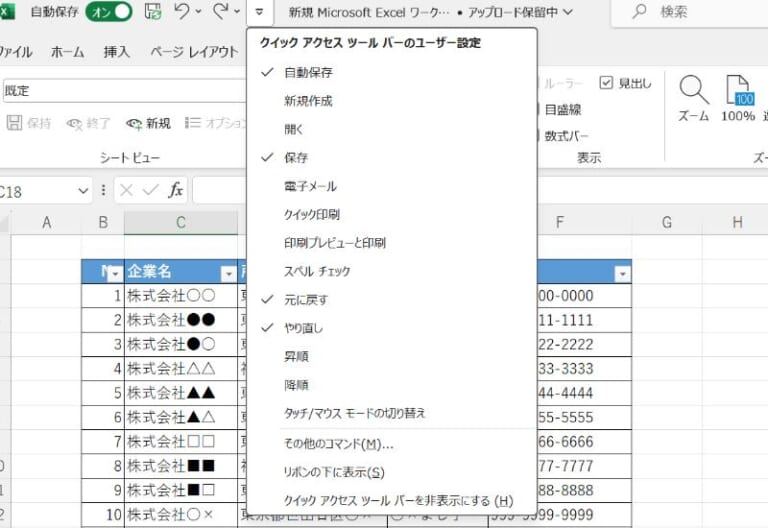
Task: Open the filter dropdown on the phone column header
Action: pyautogui.click(x=623, y=274)
